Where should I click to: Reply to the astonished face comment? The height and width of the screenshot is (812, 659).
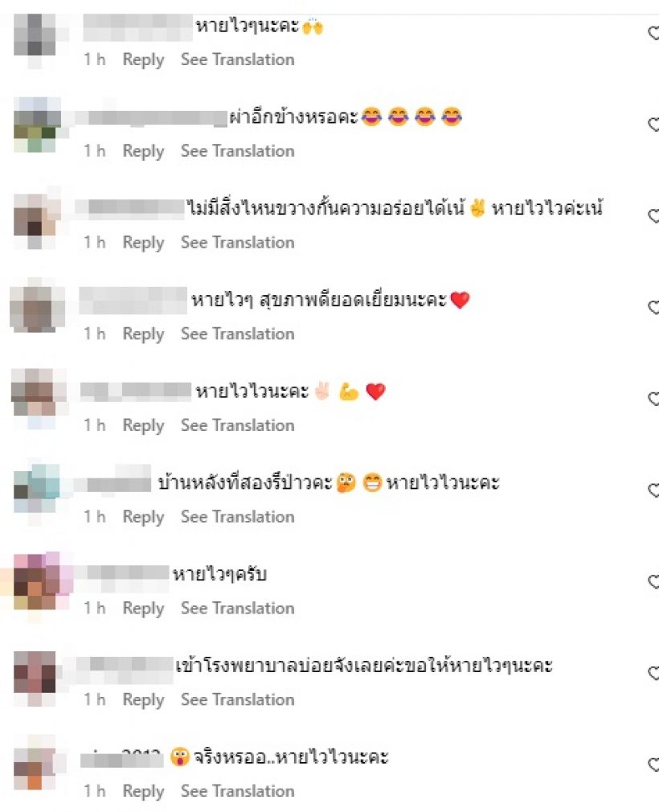143,791
